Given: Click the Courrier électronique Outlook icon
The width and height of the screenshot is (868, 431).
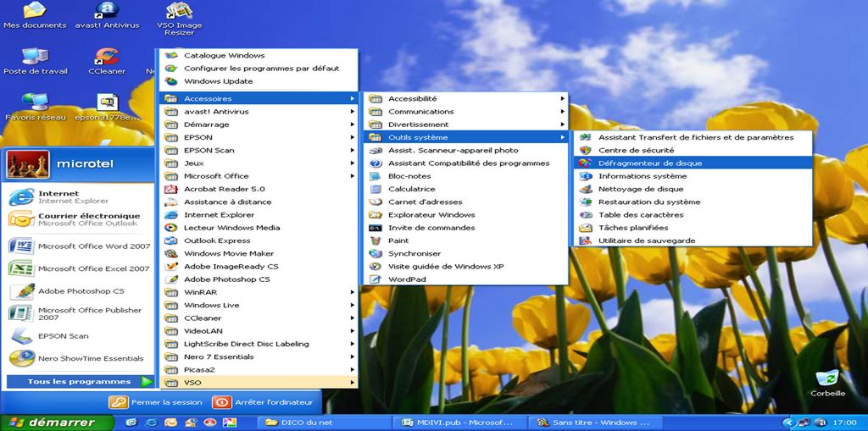Looking at the screenshot, I should (21, 219).
